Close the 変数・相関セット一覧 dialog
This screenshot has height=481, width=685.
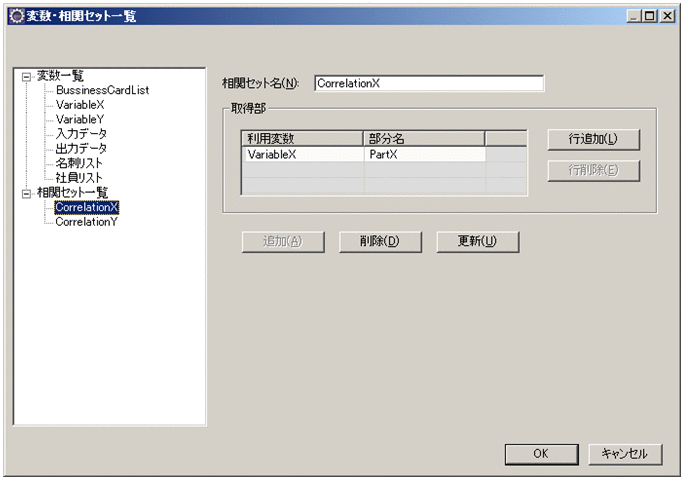click(x=667, y=16)
